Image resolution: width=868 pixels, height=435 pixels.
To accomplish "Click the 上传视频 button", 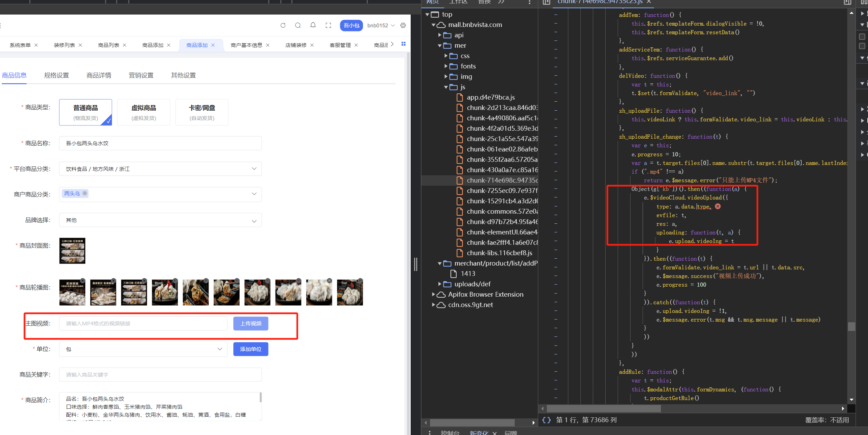I will [x=251, y=323].
